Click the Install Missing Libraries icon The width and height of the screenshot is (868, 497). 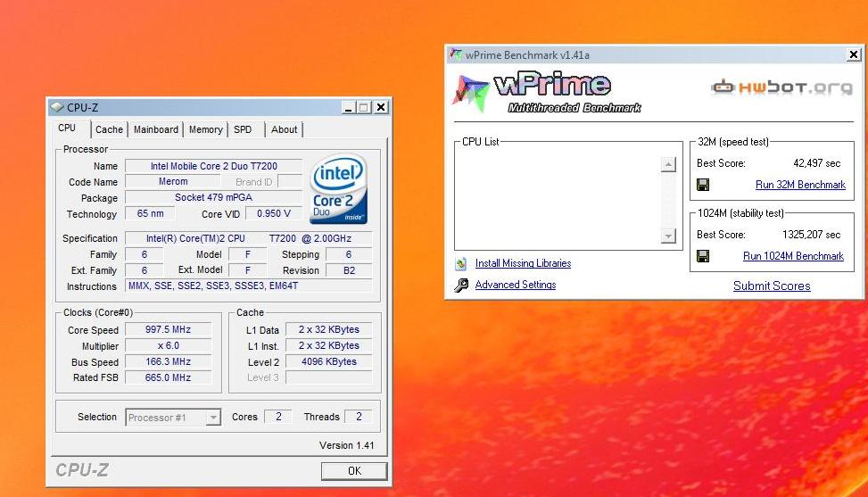pyautogui.click(x=461, y=263)
